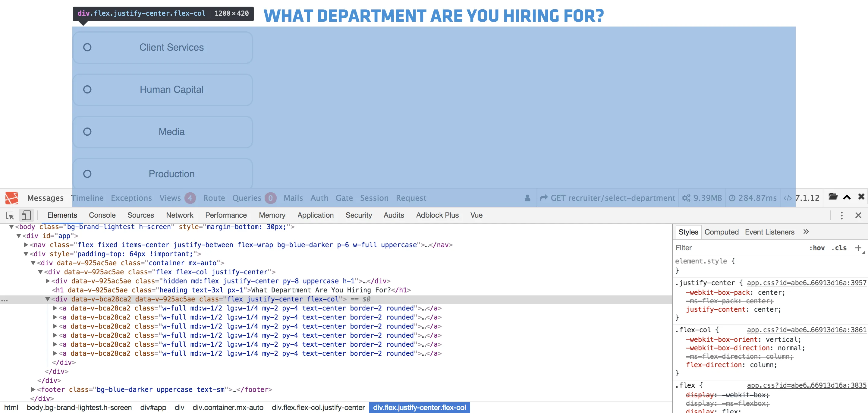Viewport: 868px width, 413px height.
Task: Click div.container.mx-auto in breadcrumb bar
Action: (x=228, y=407)
